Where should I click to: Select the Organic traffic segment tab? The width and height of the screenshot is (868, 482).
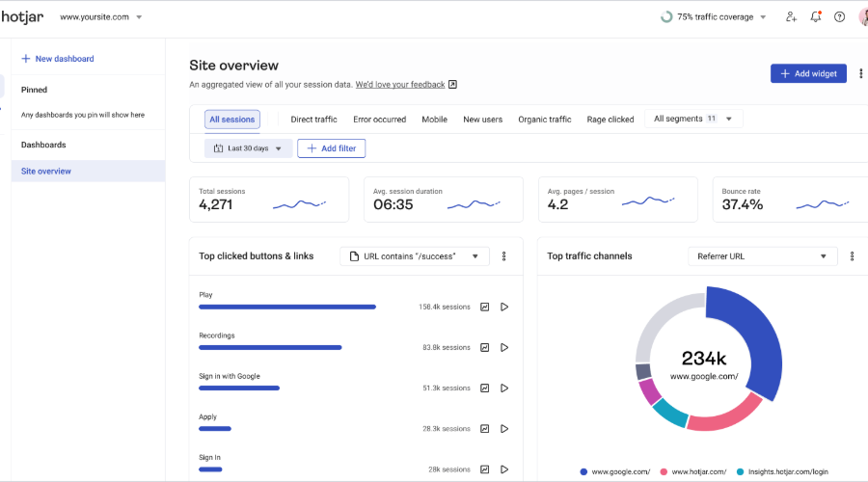(544, 120)
